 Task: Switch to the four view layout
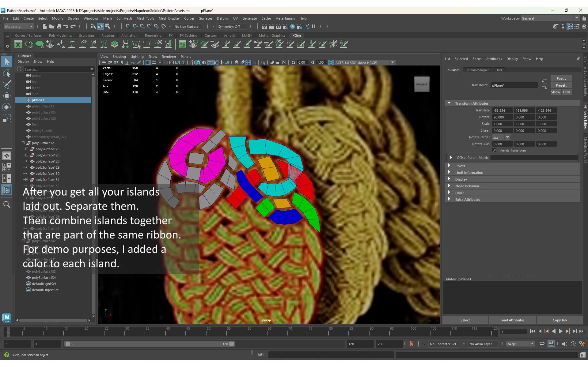[x=7, y=167]
